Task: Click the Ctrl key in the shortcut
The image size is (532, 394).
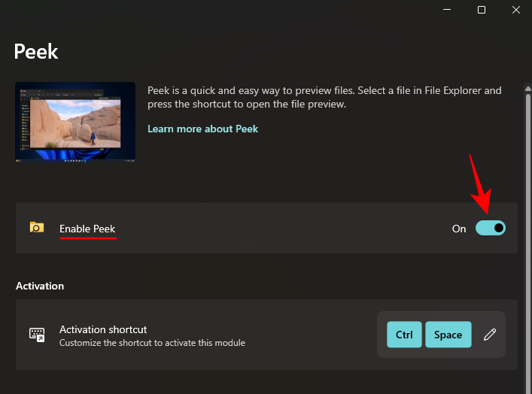Action: point(404,335)
